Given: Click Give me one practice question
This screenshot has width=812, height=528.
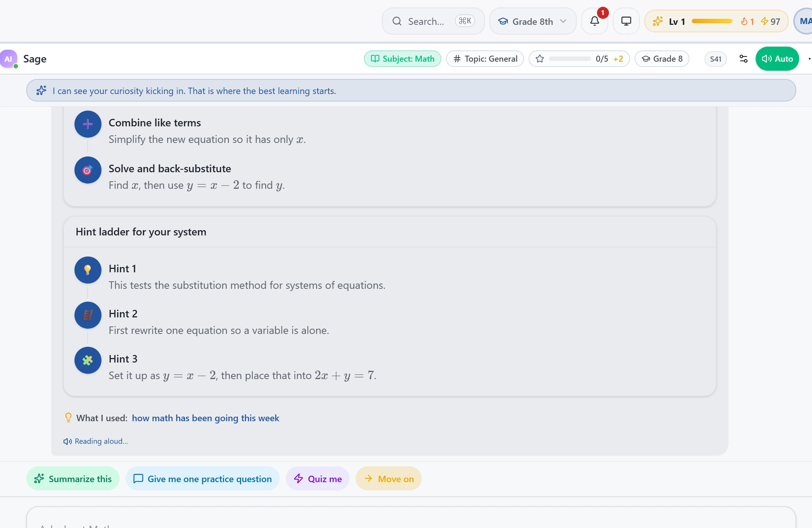Looking at the screenshot, I should [x=203, y=479].
